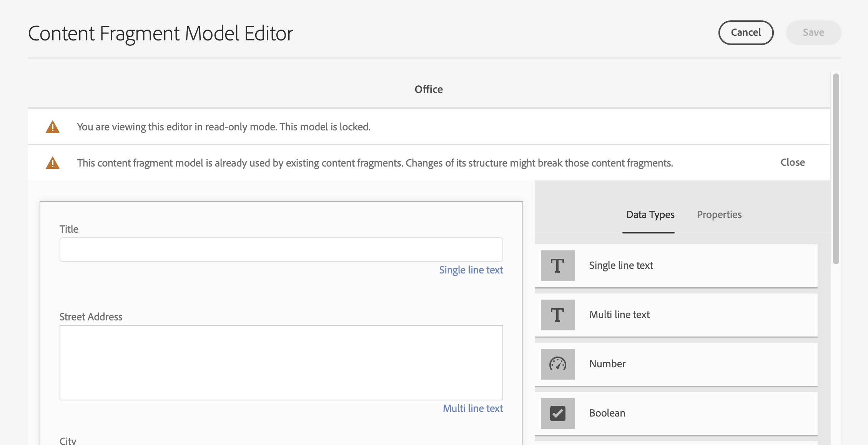Image resolution: width=868 pixels, height=445 pixels.
Task: Select the Boolean data type label
Action: [607, 413]
